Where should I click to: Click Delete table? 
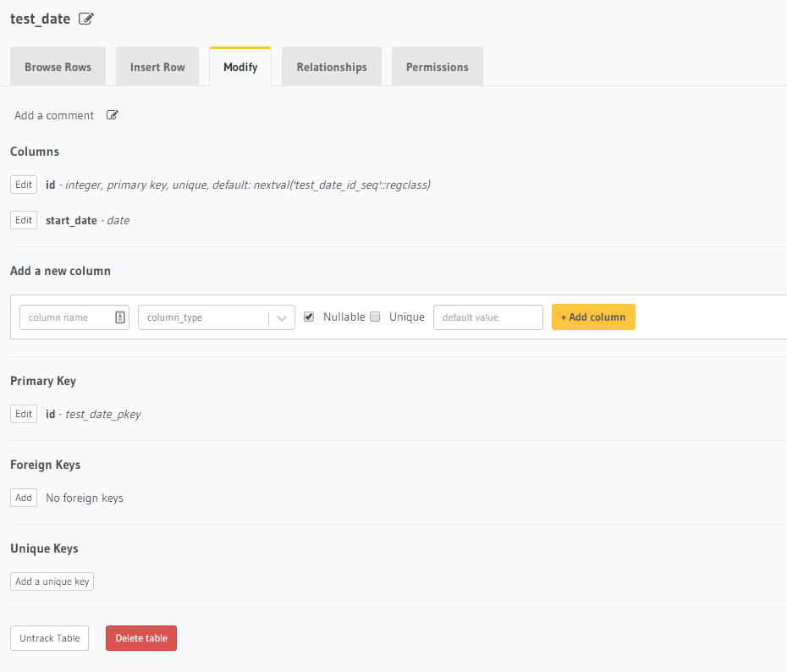tap(140, 638)
